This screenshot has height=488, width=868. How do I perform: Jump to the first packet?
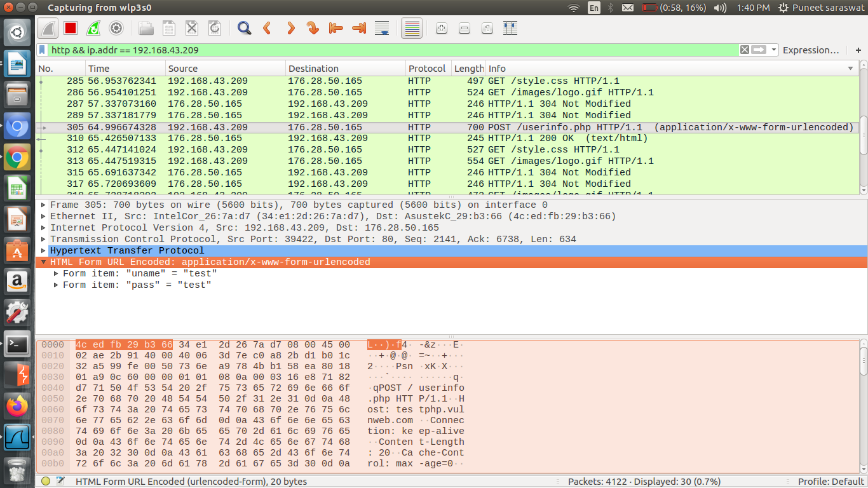pos(336,28)
